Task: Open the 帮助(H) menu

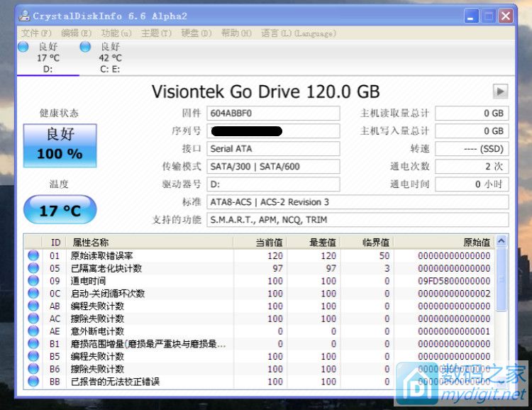Action: (x=236, y=33)
